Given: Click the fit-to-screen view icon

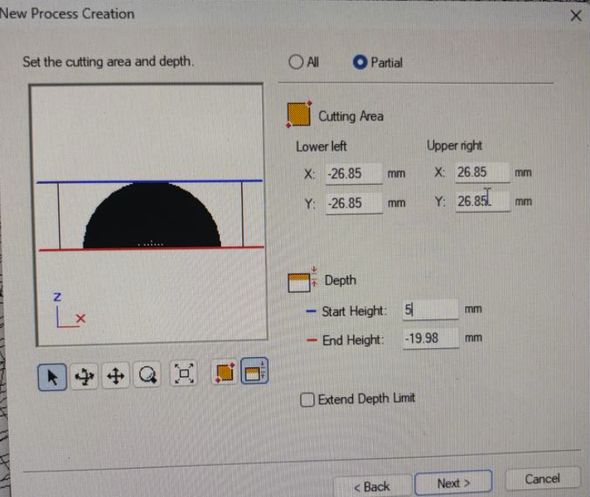Looking at the screenshot, I should (x=184, y=374).
